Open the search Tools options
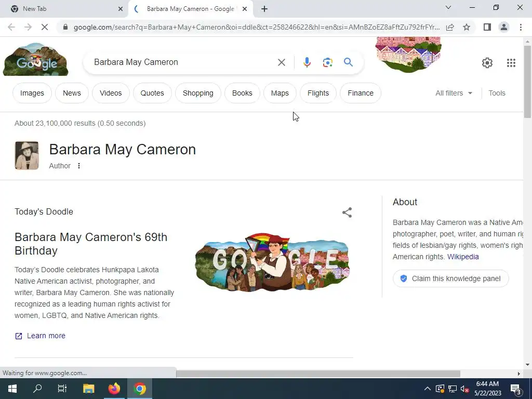The width and height of the screenshot is (532, 399). coord(497,93)
